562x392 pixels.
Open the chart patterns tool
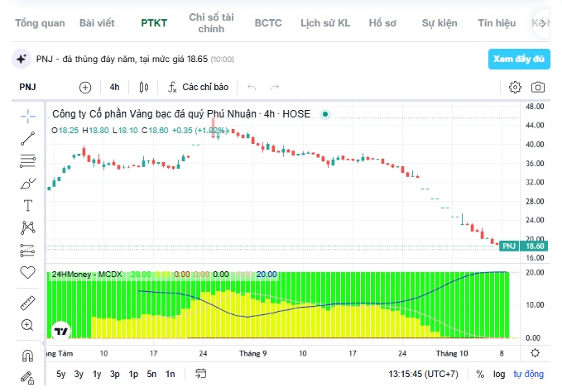click(x=27, y=227)
